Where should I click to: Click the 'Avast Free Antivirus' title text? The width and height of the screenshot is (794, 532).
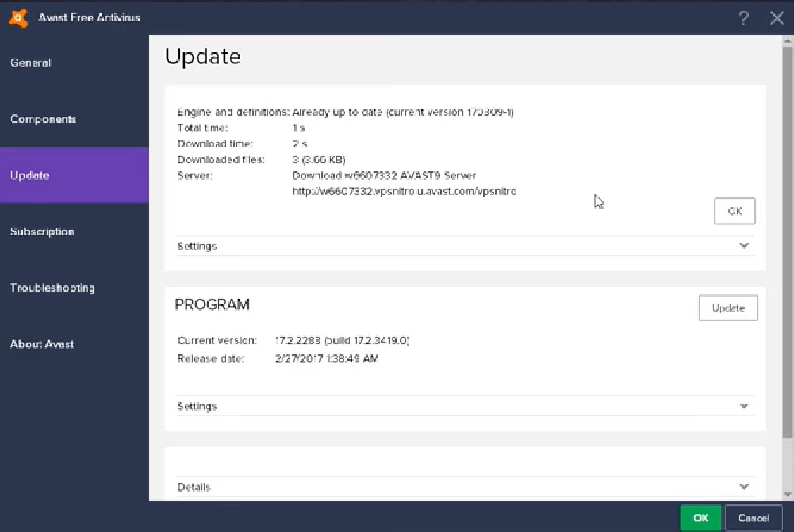(x=89, y=17)
